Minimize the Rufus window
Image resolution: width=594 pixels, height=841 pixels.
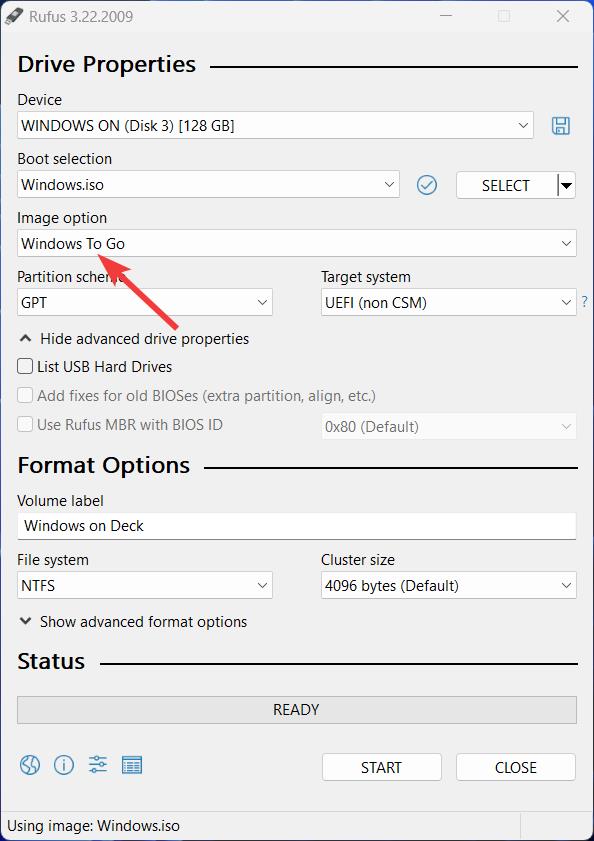tap(446, 17)
